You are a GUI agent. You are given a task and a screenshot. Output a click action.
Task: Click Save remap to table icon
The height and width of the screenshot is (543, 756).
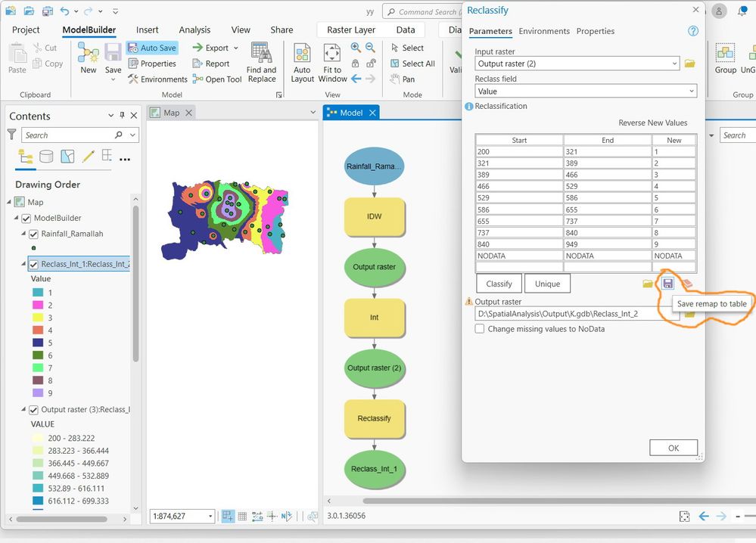(667, 284)
